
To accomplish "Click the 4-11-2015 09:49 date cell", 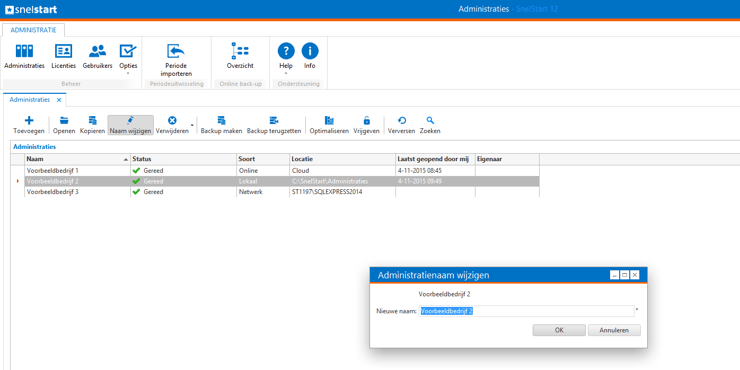I will [x=435, y=181].
